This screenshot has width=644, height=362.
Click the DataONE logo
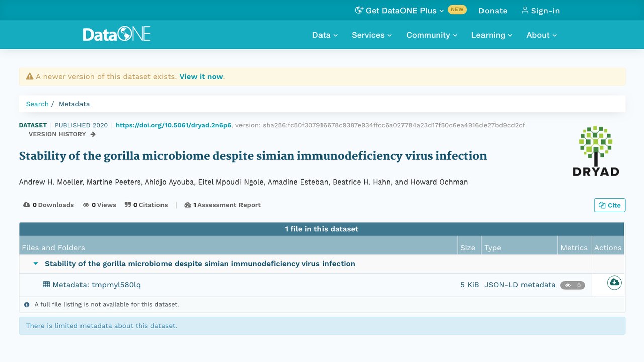tap(117, 35)
